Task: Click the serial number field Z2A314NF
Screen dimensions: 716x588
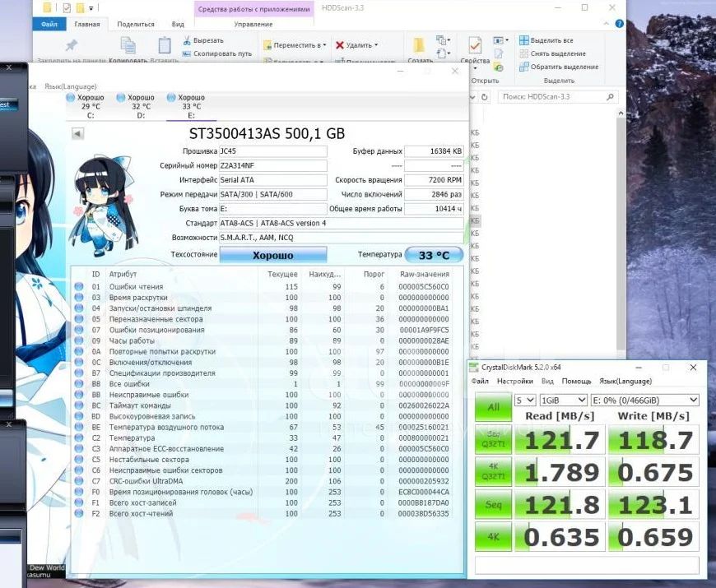Action: 273,165
